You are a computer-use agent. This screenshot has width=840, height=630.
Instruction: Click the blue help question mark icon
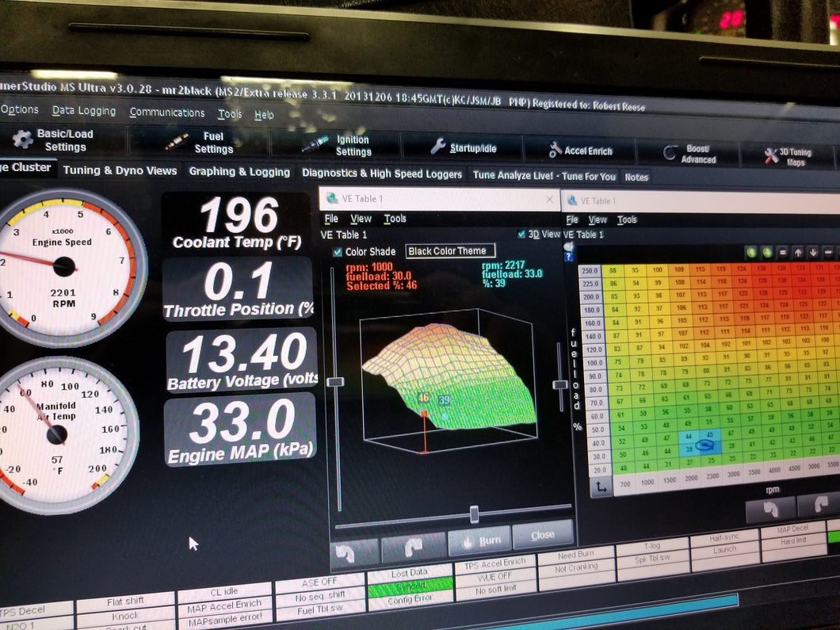pos(568,257)
